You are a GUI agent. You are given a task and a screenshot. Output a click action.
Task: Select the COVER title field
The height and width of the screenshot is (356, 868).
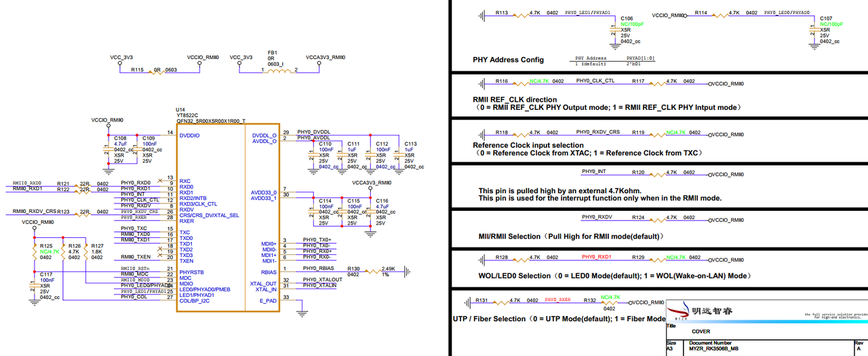[x=701, y=332]
